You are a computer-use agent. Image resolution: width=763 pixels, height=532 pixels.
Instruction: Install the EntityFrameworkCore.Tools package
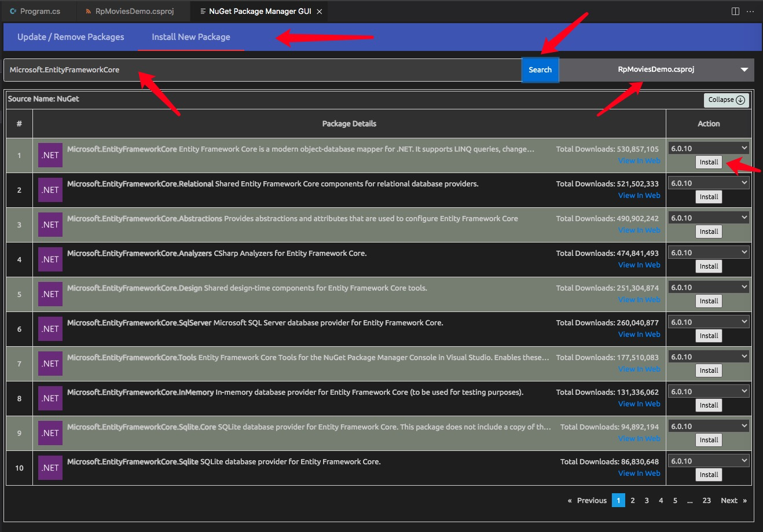pos(709,370)
